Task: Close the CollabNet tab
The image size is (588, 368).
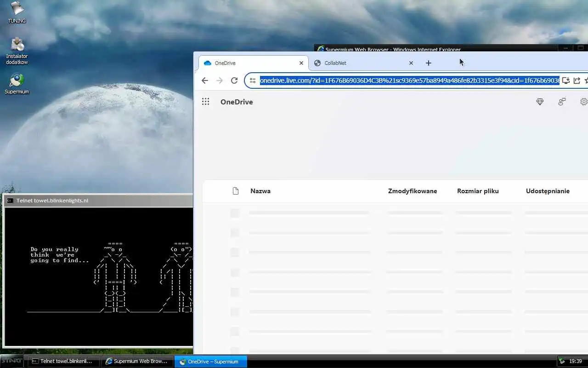Action: tap(411, 63)
